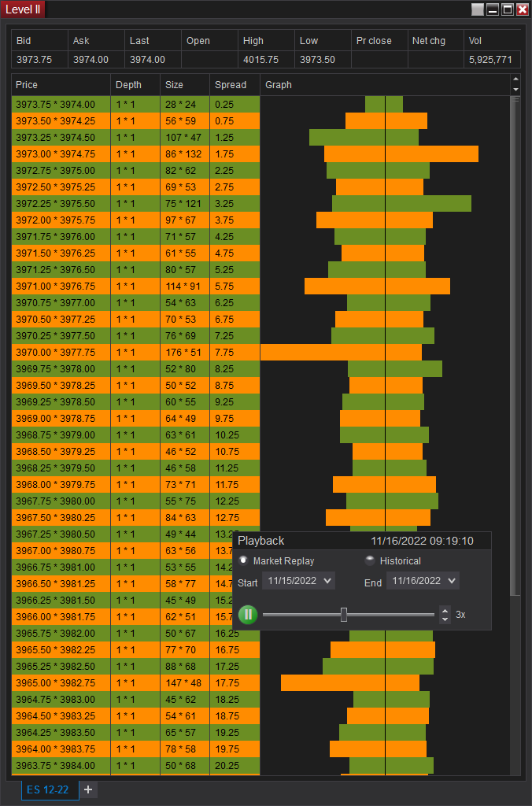Click the Vol value 5,925,771

tap(490, 60)
